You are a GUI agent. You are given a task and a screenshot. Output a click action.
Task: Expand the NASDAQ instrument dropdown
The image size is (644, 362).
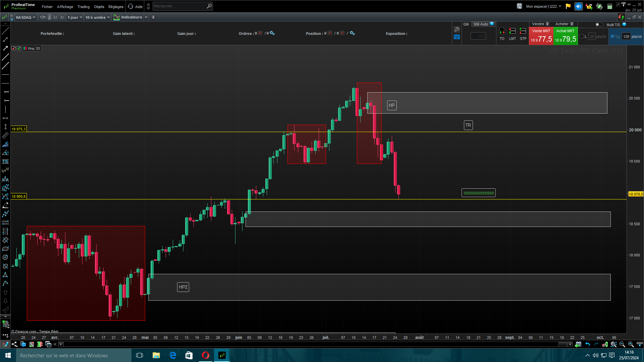click(x=25, y=17)
